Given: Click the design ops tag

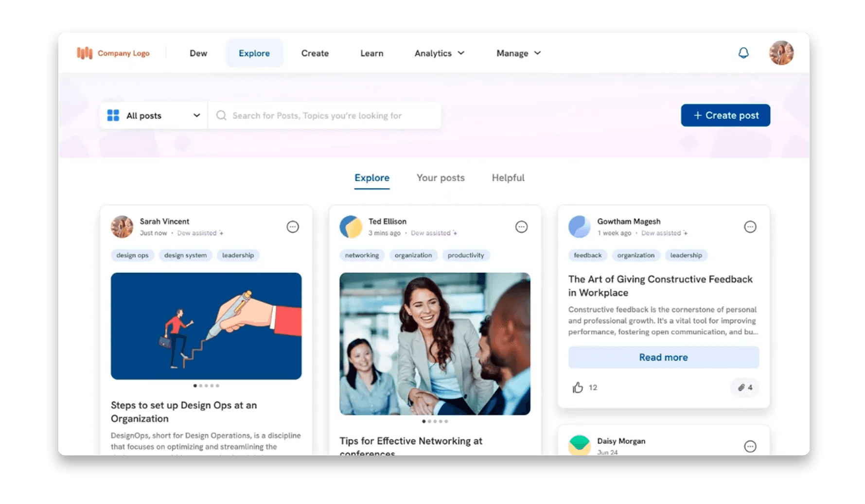Looking at the screenshot, I should click(x=132, y=255).
